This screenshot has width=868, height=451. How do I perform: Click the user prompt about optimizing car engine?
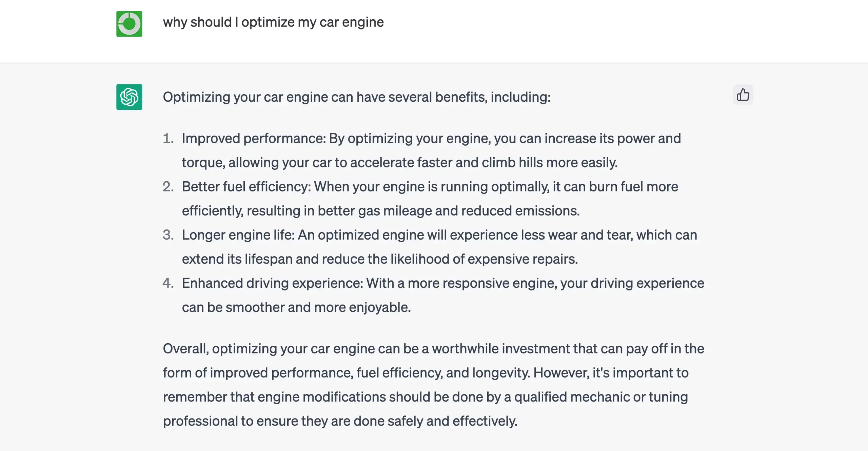click(x=273, y=22)
